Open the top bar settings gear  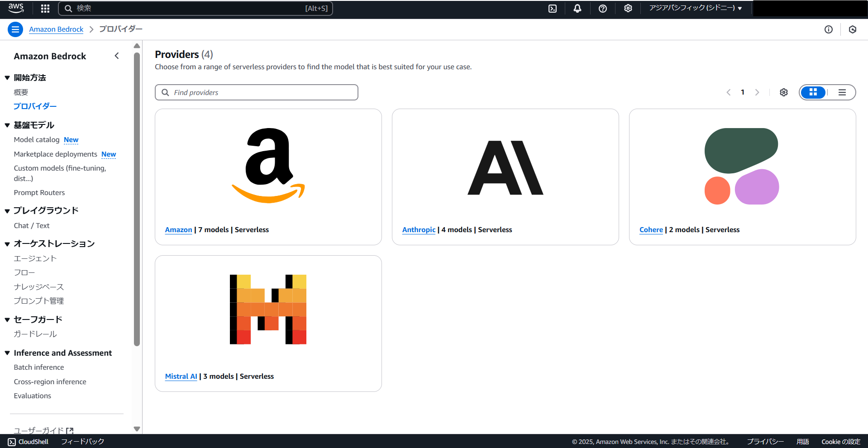point(628,8)
